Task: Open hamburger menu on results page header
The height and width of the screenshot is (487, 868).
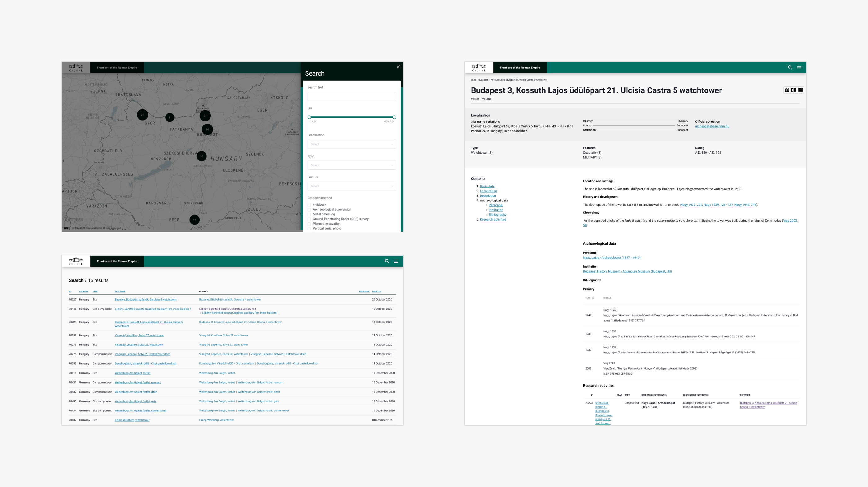Action: (x=396, y=261)
